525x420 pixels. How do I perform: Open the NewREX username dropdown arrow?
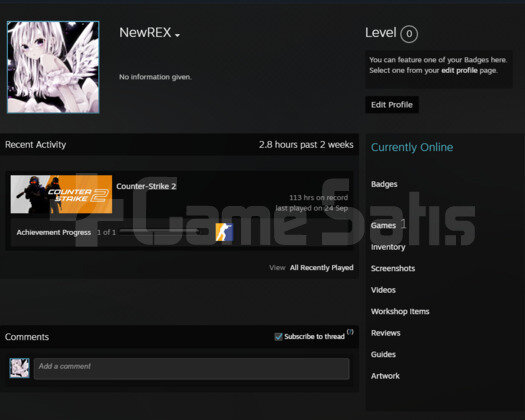[177, 35]
